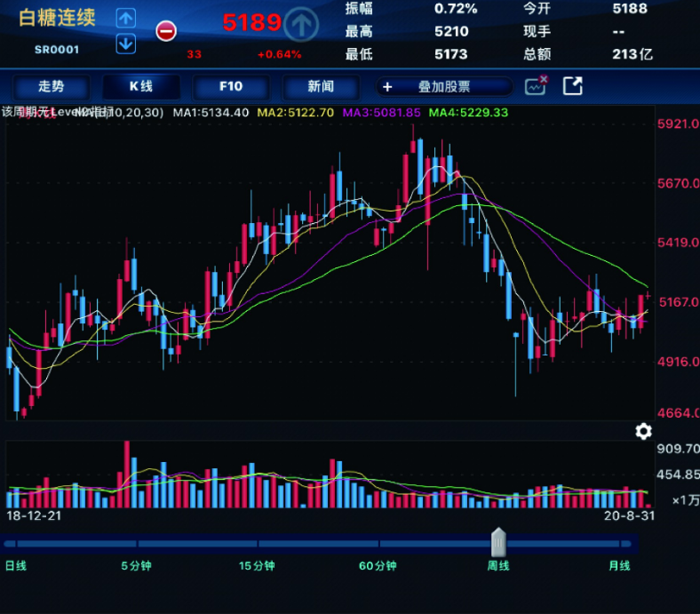Select the 5分钟 period option
This screenshot has width=700, height=614.
click(136, 566)
